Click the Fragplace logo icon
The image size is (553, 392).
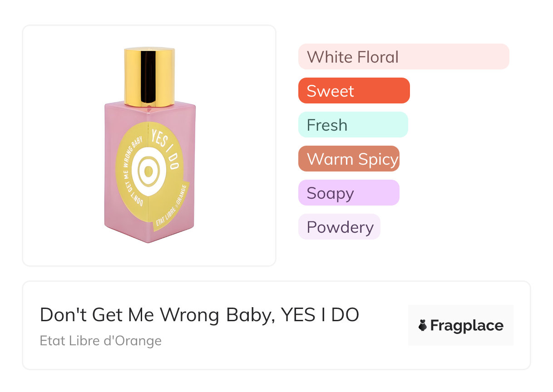423,325
